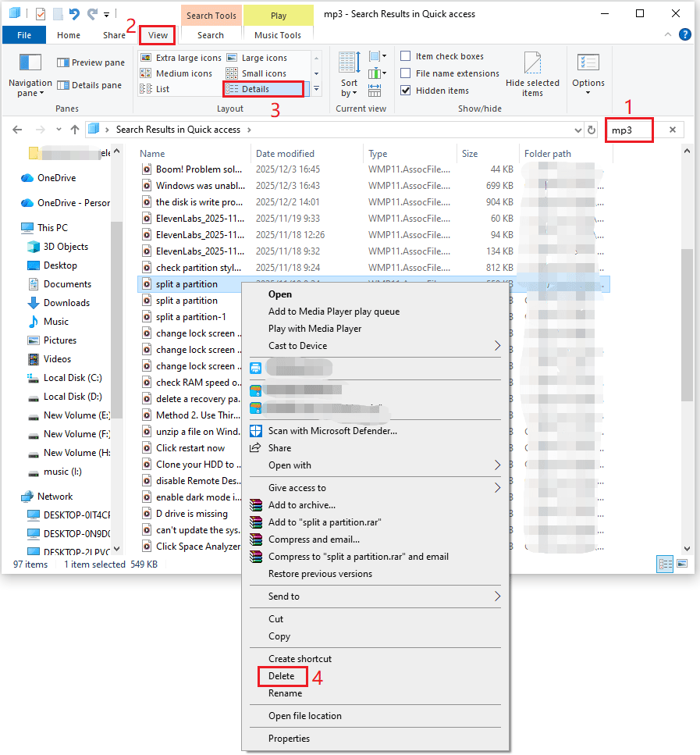The height and width of the screenshot is (755, 700).
Task: Switch to the View tab
Action: (x=158, y=35)
